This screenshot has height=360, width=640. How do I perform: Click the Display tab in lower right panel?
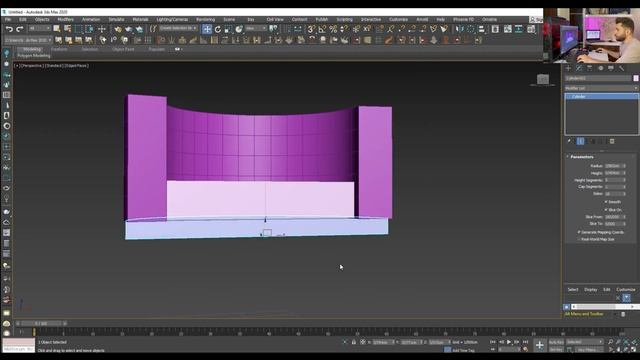590,290
